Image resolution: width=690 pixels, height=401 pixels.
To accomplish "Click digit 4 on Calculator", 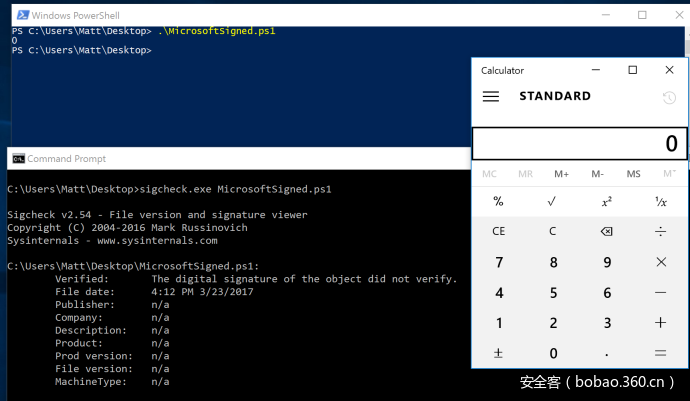I will [499, 293].
